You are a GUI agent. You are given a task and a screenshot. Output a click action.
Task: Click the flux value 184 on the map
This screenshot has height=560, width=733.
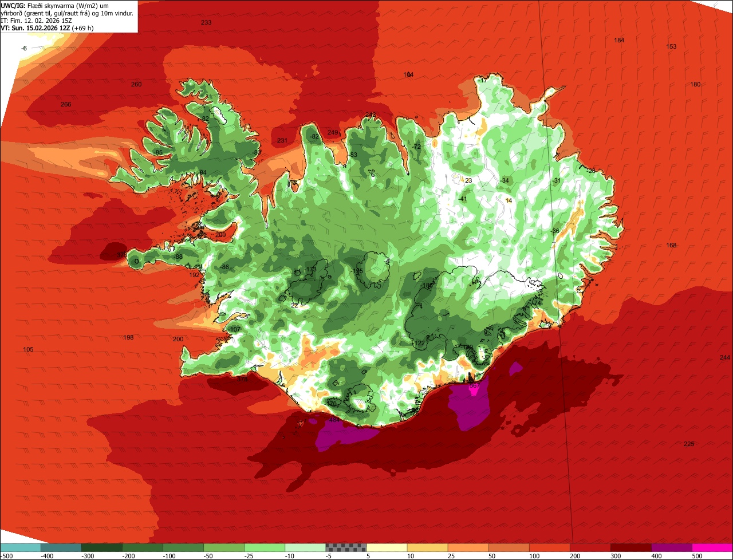coord(619,40)
